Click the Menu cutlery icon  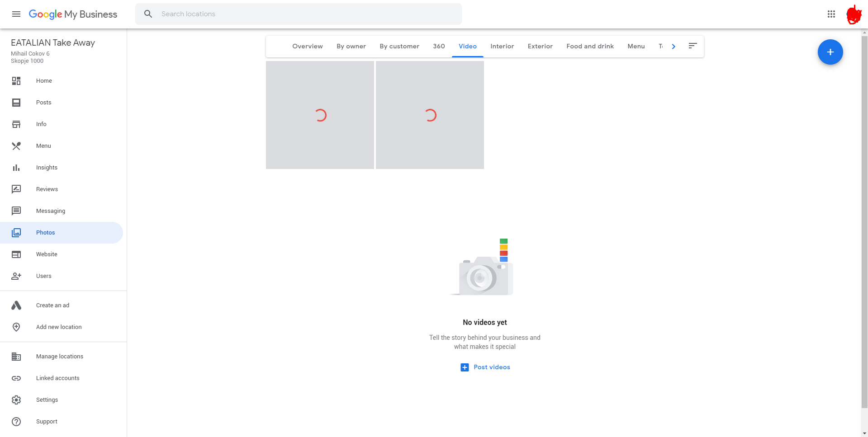pos(16,146)
